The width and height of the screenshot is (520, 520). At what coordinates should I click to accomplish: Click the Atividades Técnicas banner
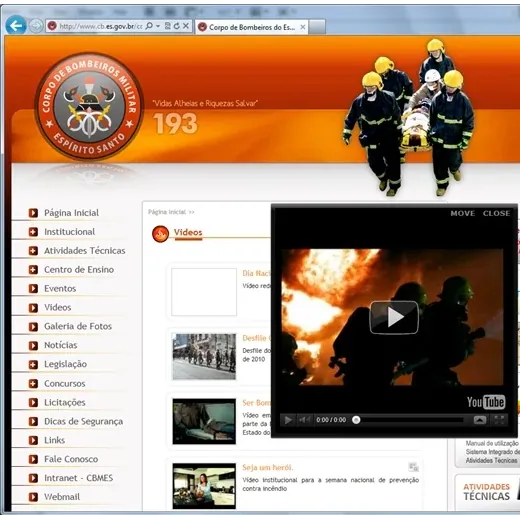pyautogui.click(x=487, y=492)
